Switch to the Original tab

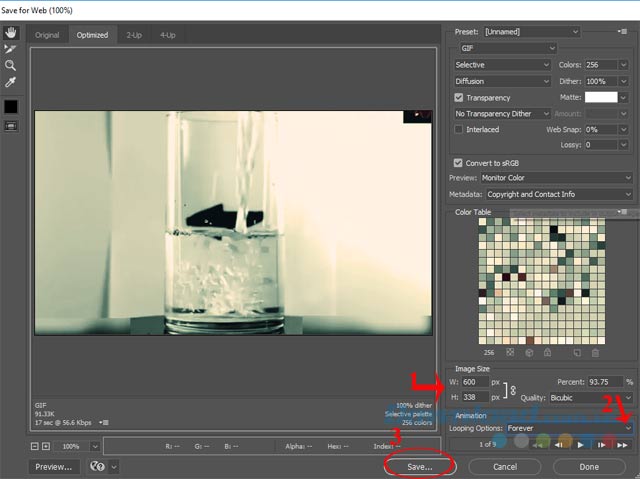47,35
